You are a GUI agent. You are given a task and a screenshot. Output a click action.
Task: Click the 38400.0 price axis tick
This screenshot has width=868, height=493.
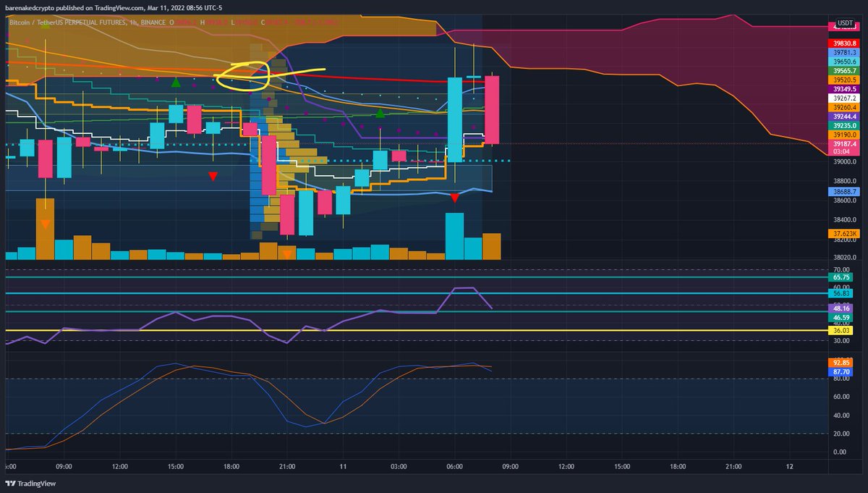[x=843, y=219]
